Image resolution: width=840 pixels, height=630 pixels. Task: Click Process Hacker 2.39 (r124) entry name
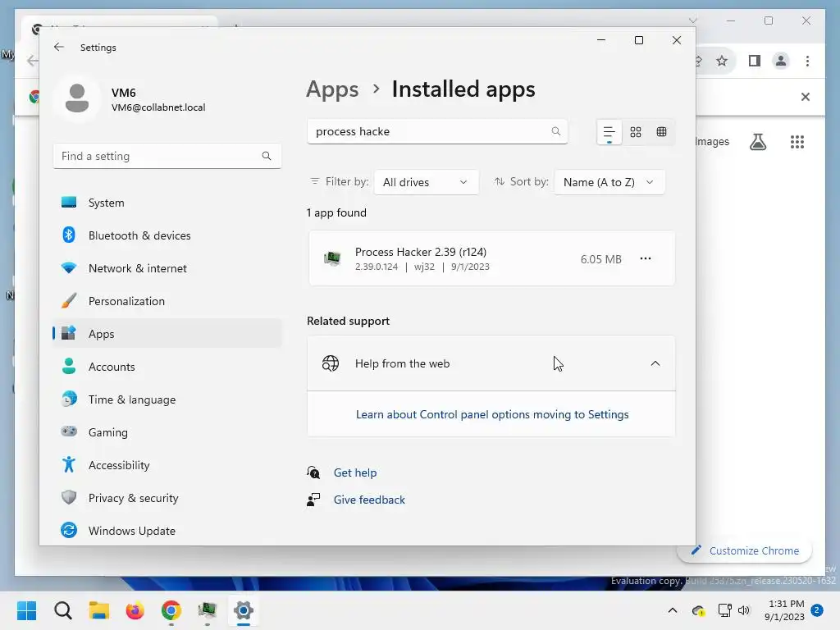tap(421, 252)
